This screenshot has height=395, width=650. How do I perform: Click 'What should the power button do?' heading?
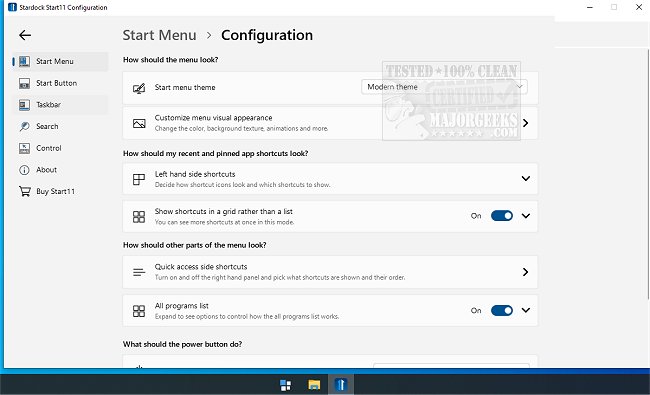[x=182, y=344]
